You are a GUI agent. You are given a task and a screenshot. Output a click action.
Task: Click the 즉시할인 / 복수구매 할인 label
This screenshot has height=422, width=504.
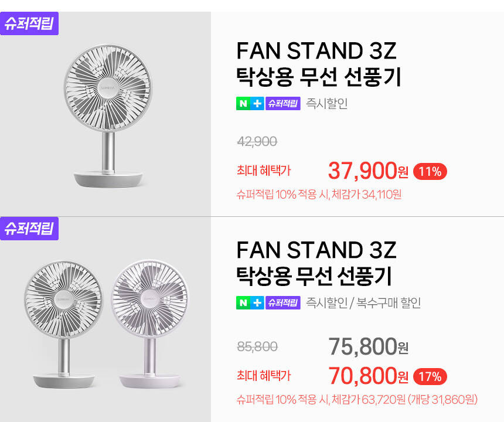pyautogui.click(x=363, y=303)
